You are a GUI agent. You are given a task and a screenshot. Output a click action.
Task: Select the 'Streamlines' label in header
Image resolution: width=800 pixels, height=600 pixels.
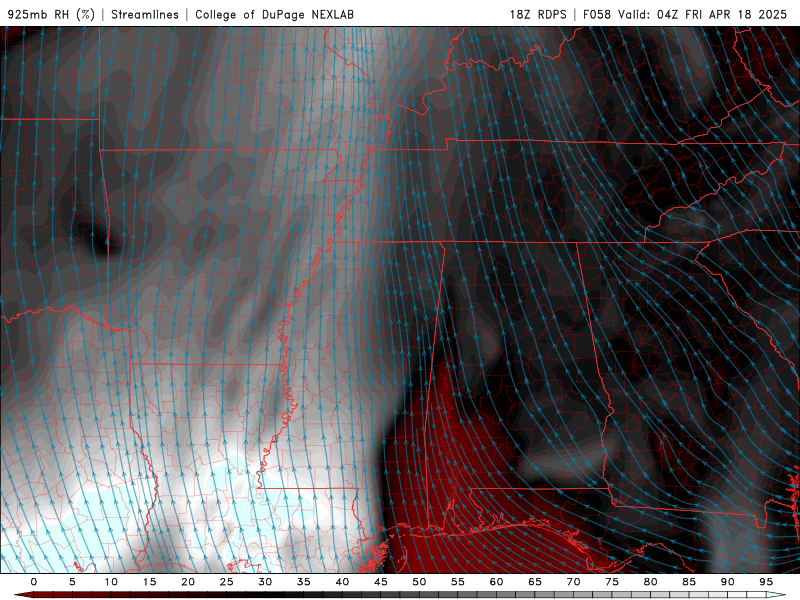click(x=145, y=14)
